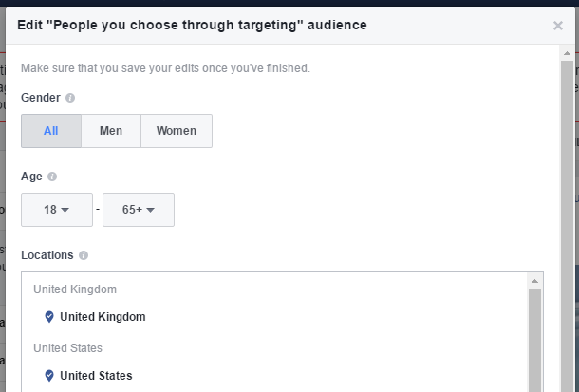Select All genders option
579x392 pixels.
click(51, 131)
